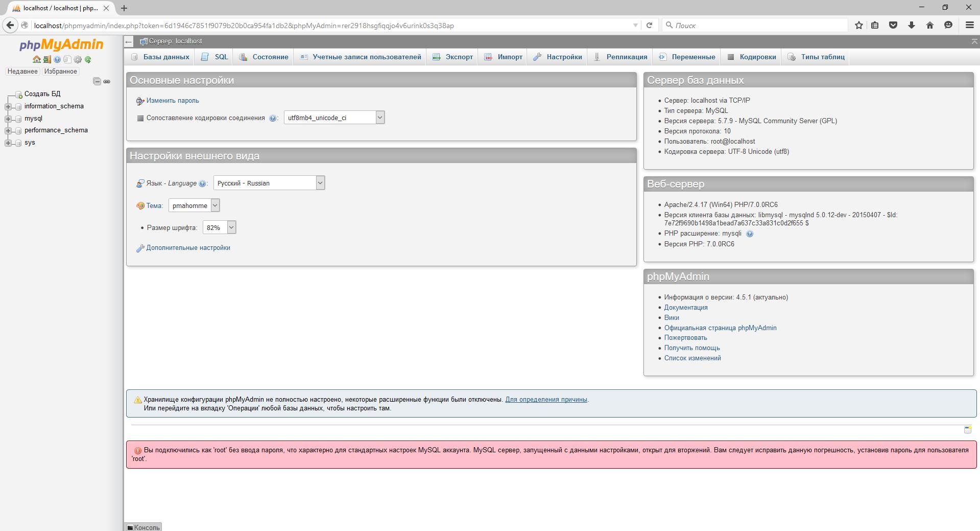Image resolution: width=980 pixels, height=531 pixels.
Task: Click help icon next to mysqli extension
Action: coord(749,234)
